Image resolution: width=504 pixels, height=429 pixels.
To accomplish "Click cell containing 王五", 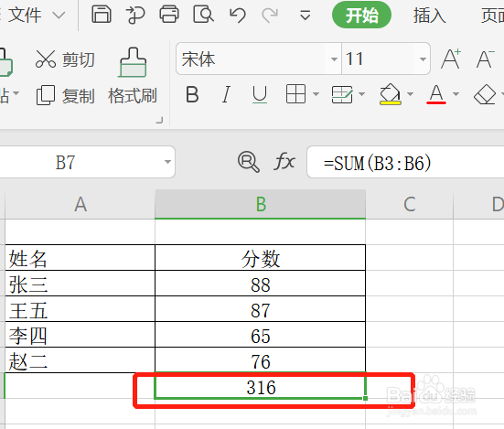I will click(80, 309).
